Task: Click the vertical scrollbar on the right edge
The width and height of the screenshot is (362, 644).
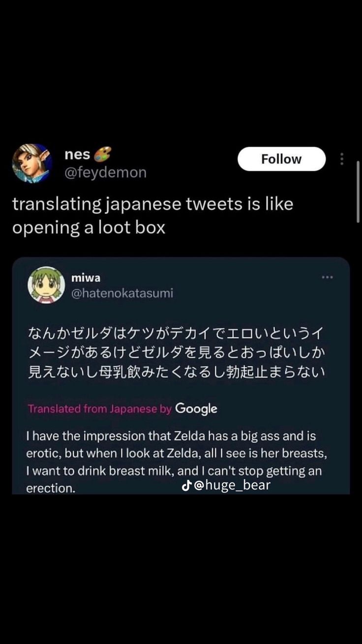Action: click(x=359, y=192)
